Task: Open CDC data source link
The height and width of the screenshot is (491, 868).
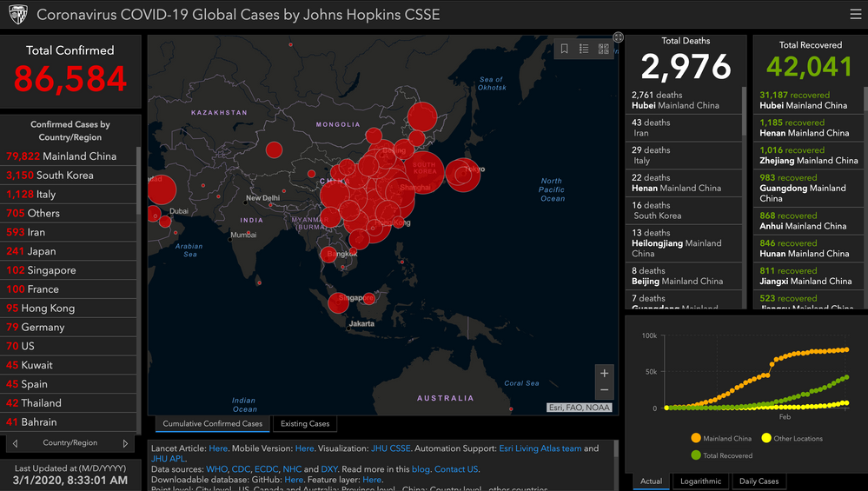Action: [x=241, y=469]
